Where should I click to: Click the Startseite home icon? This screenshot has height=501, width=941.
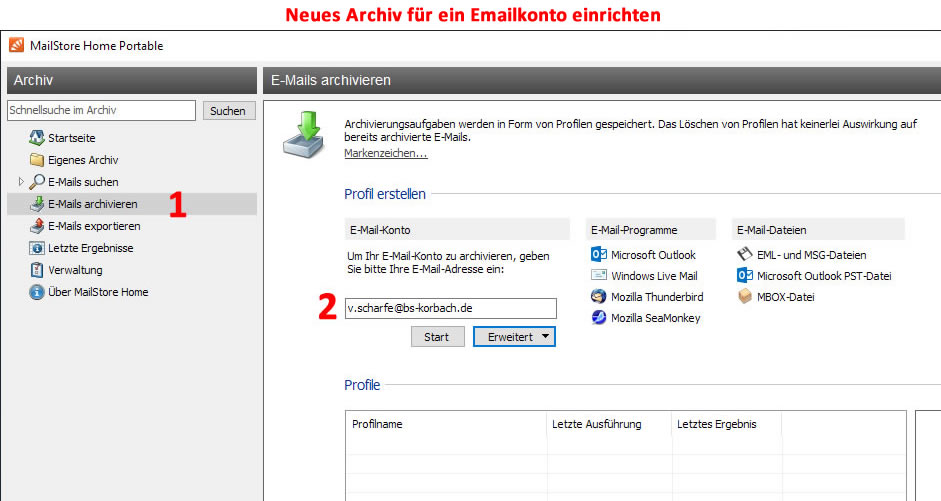coord(37,137)
